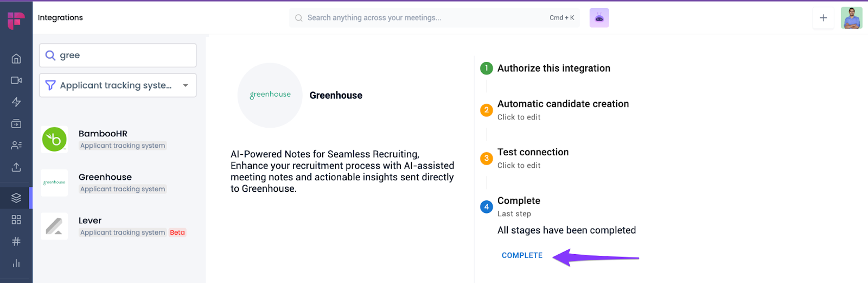The width and height of the screenshot is (868, 283).
Task: Click the hashtag channels sidebar icon
Action: (x=16, y=241)
